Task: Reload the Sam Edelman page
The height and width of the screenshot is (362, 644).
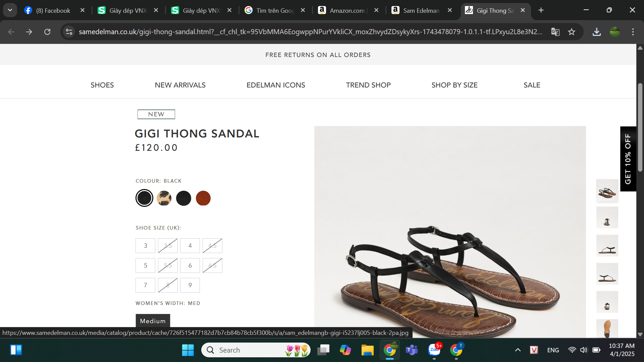Action: [x=47, y=32]
